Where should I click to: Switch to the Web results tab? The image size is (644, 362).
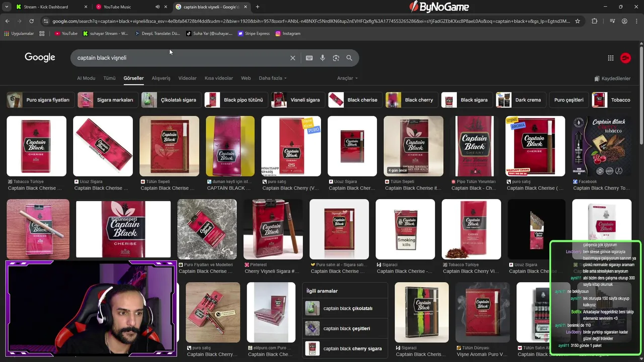(x=246, y=78)
